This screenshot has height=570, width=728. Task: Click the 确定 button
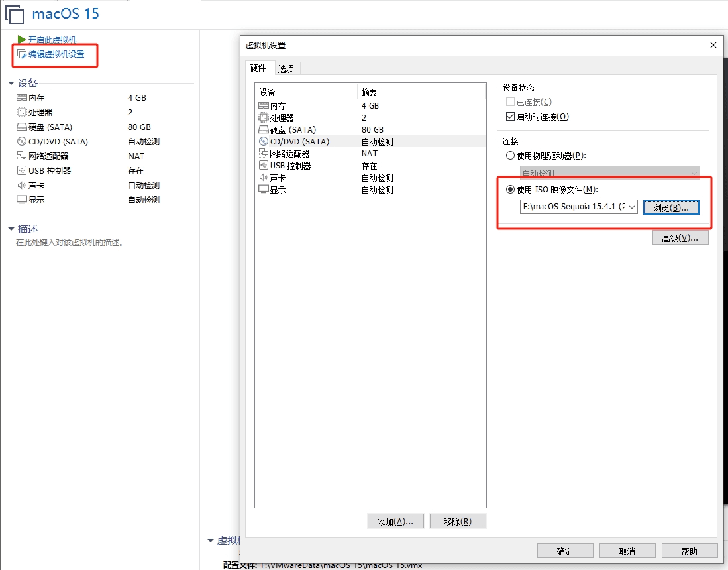click(565, 551)
